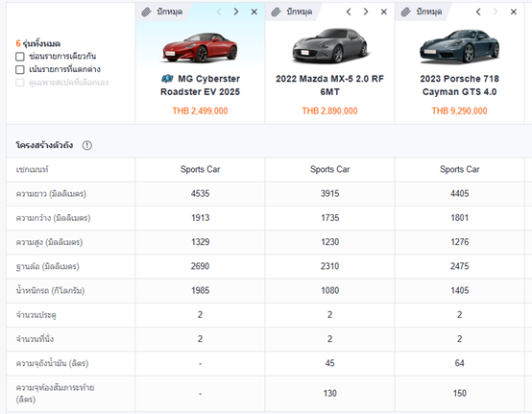
Task: Click trunk capacity value 130
Action: pos(329,394)
